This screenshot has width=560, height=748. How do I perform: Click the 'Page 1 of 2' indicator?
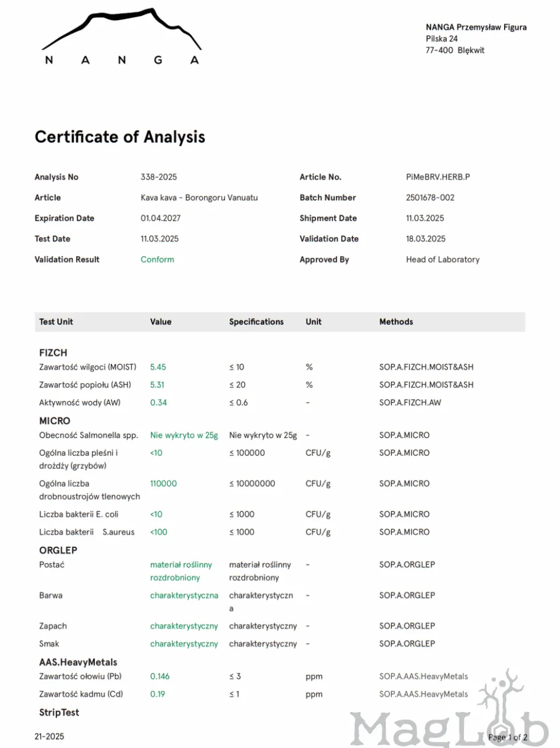point(507,738)
